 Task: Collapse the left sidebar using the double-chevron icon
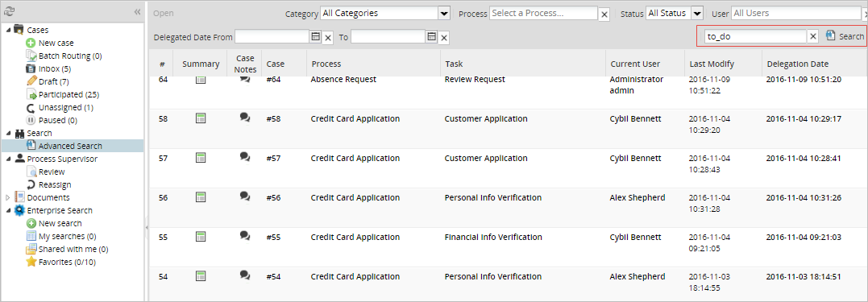137,11
